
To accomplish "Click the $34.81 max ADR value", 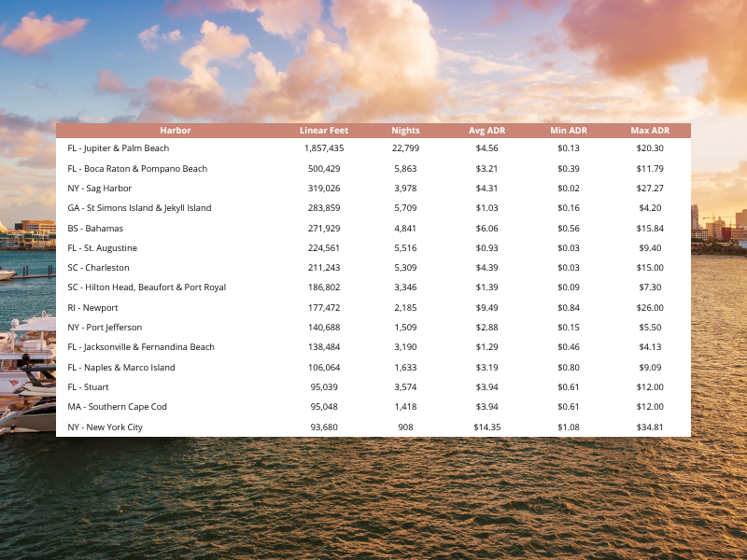I will (650, 427).
